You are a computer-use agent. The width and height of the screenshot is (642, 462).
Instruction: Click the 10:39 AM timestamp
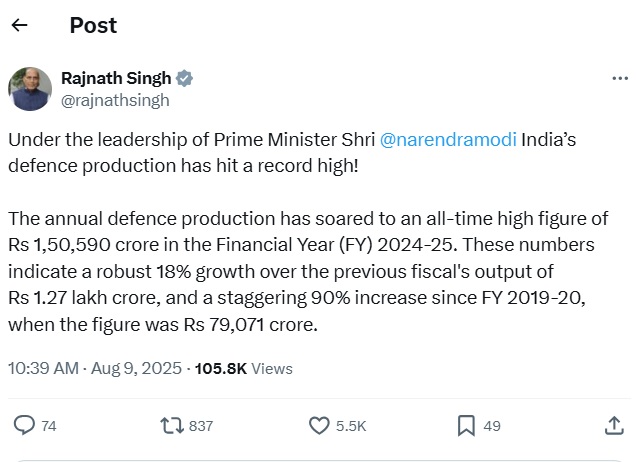[x=43, y=368]
